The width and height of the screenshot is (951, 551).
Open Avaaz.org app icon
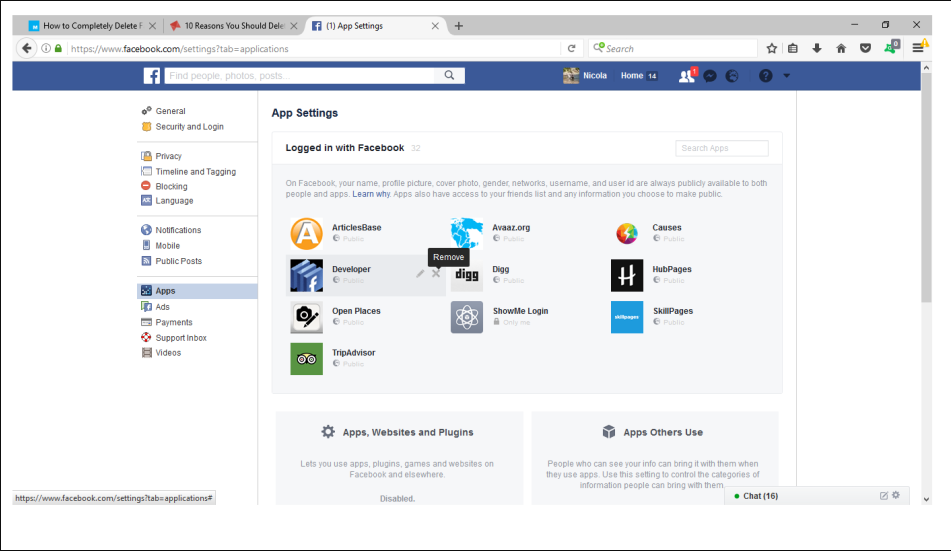click(467, 234)
